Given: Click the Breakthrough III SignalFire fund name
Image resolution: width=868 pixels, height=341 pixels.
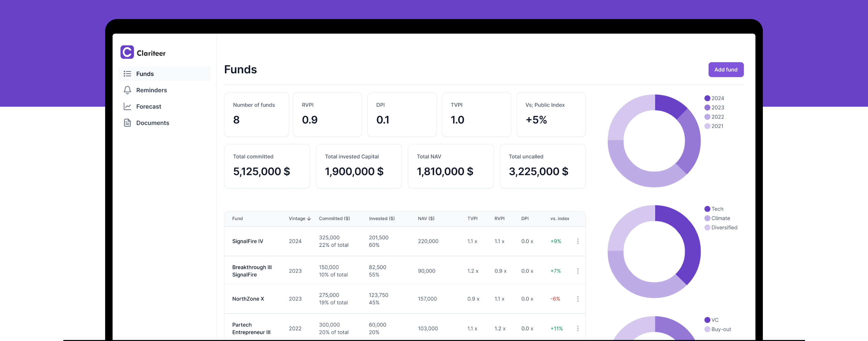Looking at the screenshot, I should (x=252, y=271).
